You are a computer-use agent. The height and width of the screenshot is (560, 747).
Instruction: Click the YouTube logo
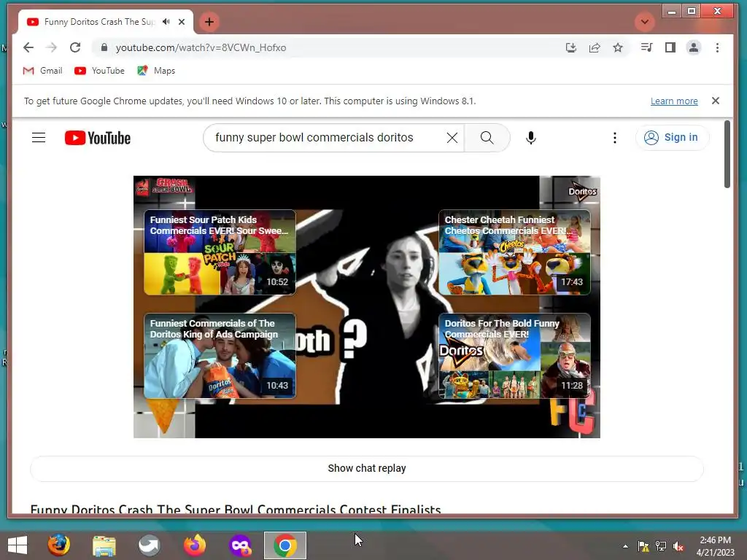click(98, 138)
